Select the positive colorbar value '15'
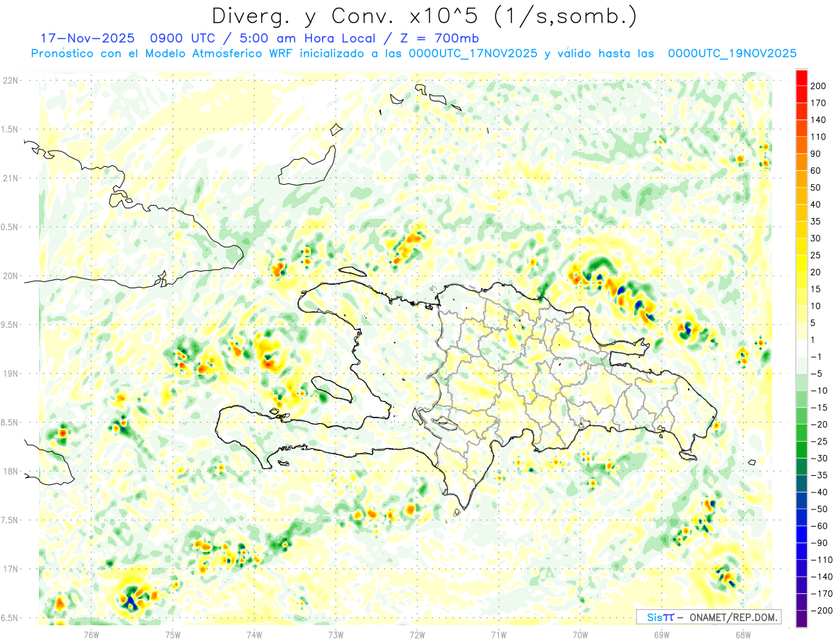 [x=817, y=289]
